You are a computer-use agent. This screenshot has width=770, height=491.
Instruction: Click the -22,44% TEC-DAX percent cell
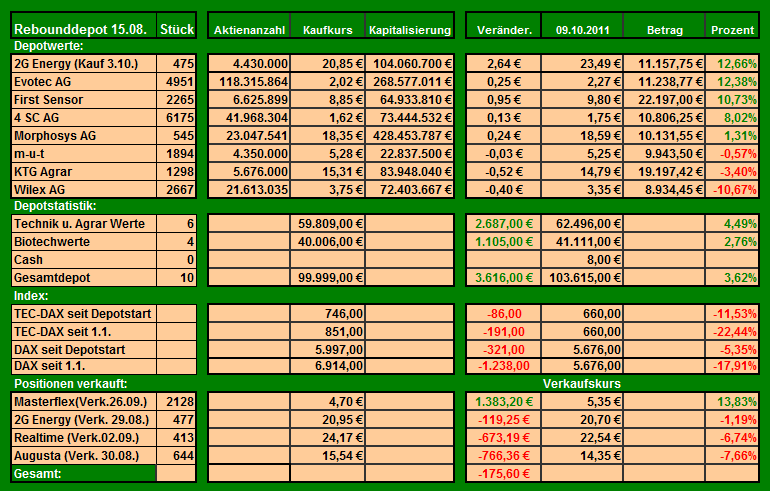point(732,332)
